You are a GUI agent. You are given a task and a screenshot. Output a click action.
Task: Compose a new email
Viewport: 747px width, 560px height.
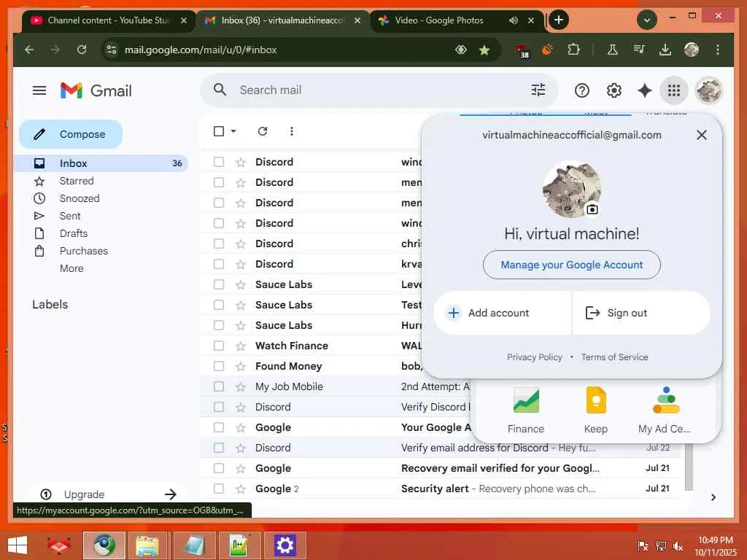pyautogui.click(x=71, y=134)
